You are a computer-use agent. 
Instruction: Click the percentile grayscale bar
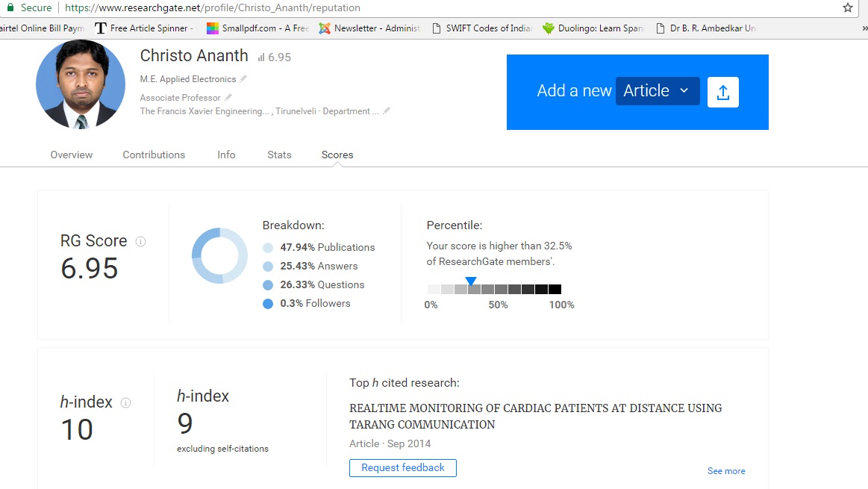494,289
